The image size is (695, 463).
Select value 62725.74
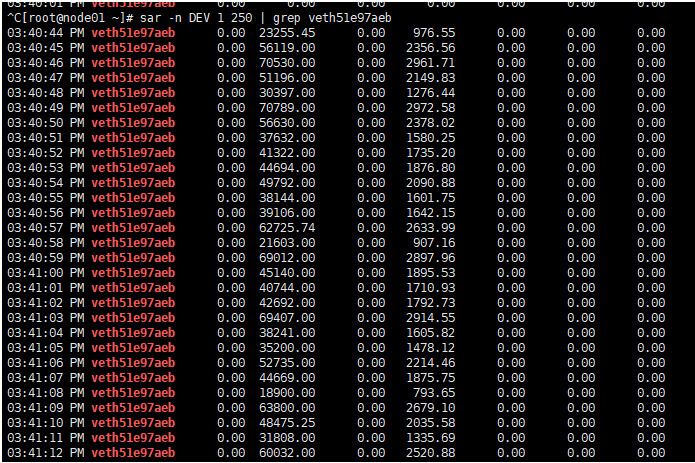tap(287, 228)
